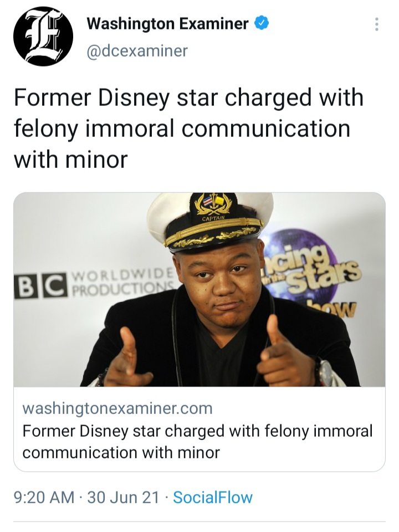Open the card headline below the photo
Viewport: 399px width, 532px height.
tap(197, 442)
